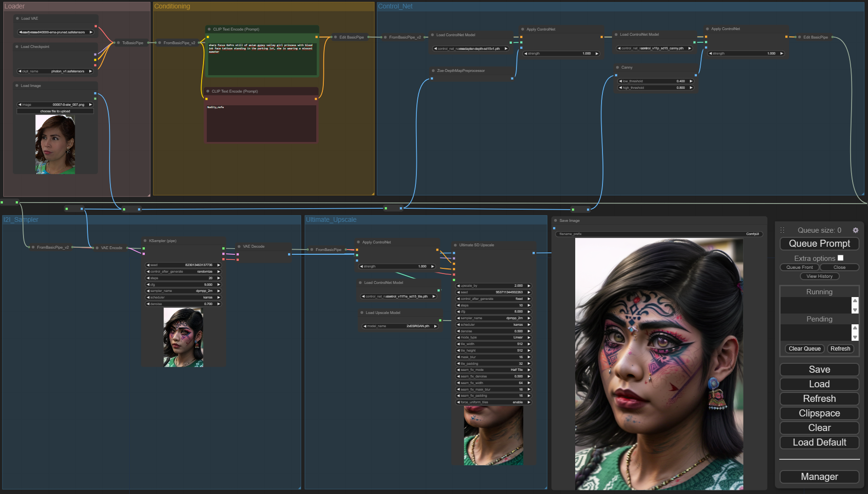This screenshot has height=494, width=868.
Task: Open the KSampler scheduler dropdown showing karras
Action: pyautogui.click(x=183, y=298)
